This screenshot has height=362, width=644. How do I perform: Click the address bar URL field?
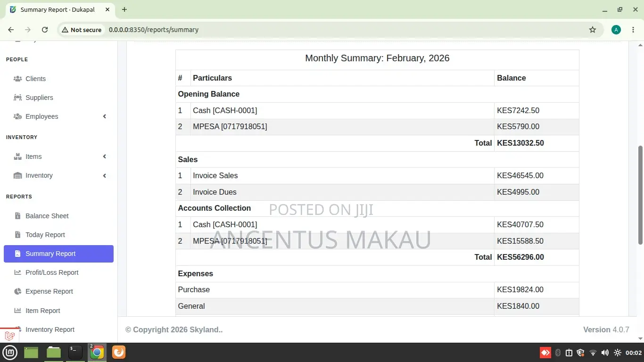(330, 30)
